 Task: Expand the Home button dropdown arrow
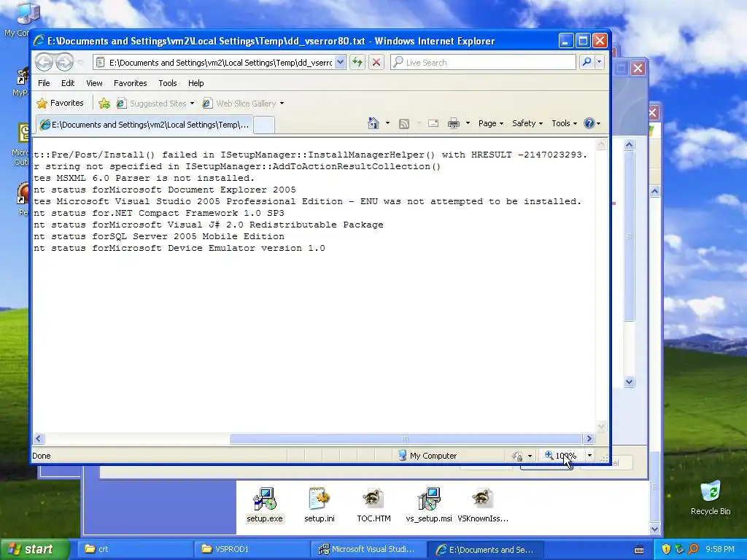pyautogui.click(x=387, y=123)
